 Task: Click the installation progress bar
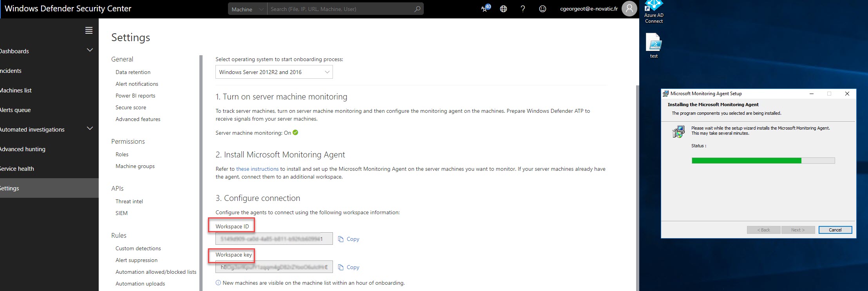point(763,161)
